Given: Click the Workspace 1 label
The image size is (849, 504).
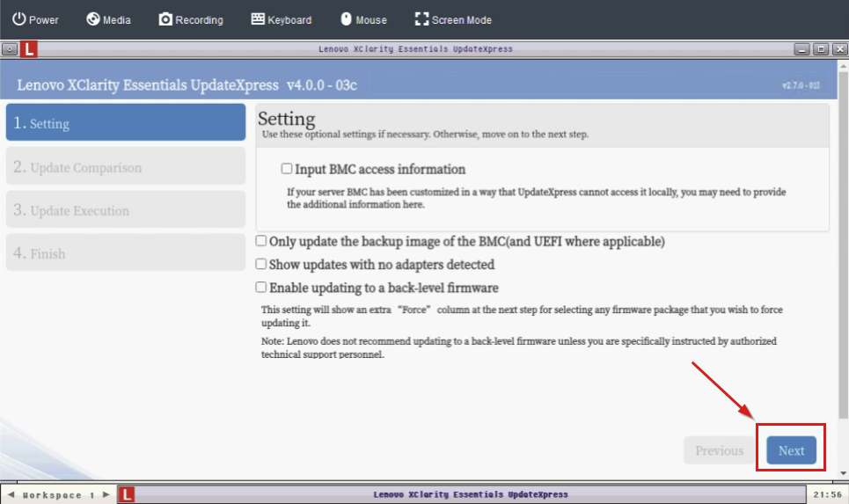Looking at the screenshot, I should [x=59, y=495].
